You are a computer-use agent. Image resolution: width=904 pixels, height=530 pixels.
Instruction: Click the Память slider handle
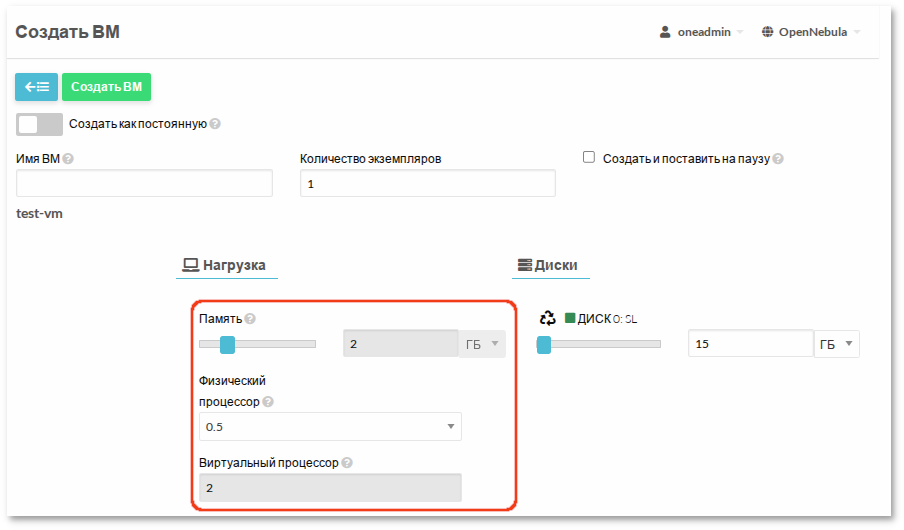pos(227,345)
